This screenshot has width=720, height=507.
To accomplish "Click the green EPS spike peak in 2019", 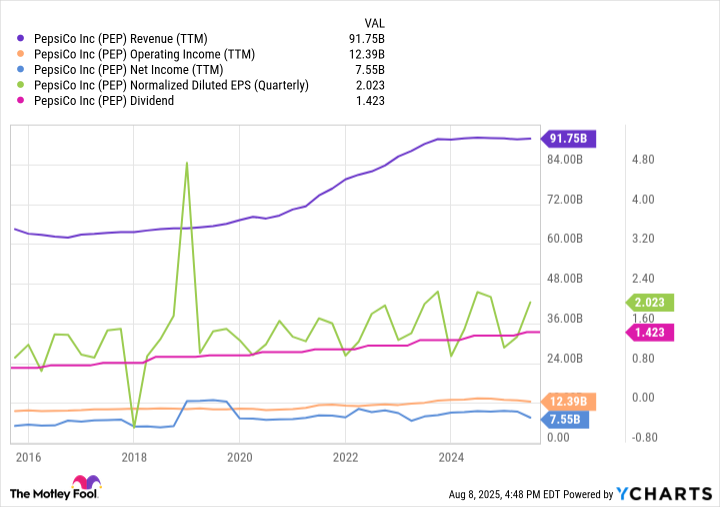I will click(187, 163).
